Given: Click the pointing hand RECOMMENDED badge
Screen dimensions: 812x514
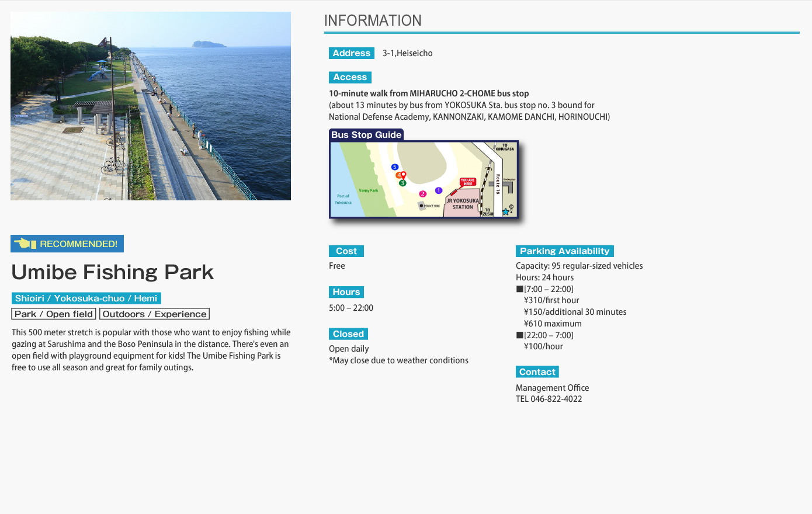Looking at the screenshot, I should click(x=67, y=244).
